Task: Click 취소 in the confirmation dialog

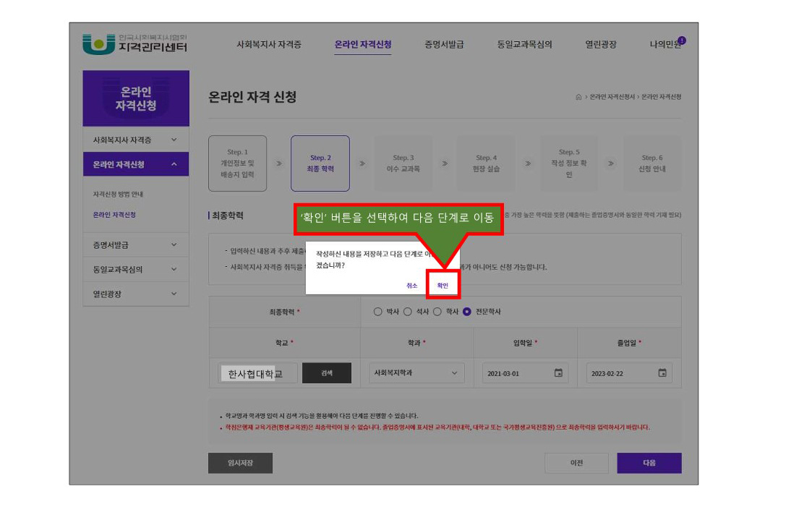Action: (x=411, y=286)
